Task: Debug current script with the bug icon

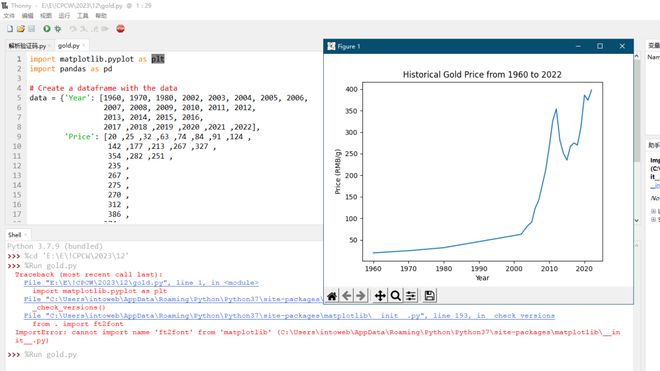Action: tap(58, 29)
